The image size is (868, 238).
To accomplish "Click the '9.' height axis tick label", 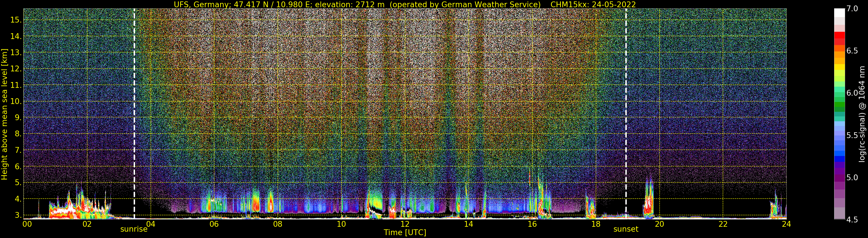I will pyautogui.click(x=18, y=118).
